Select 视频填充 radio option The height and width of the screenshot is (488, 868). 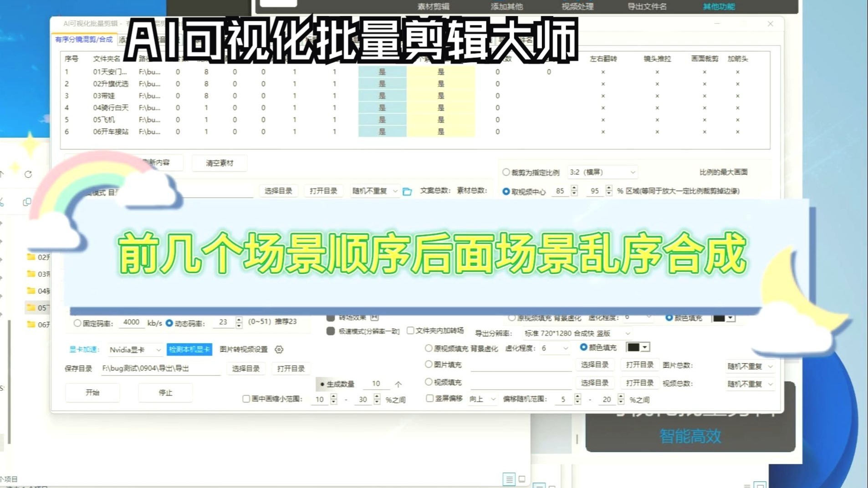pos(429,382)
